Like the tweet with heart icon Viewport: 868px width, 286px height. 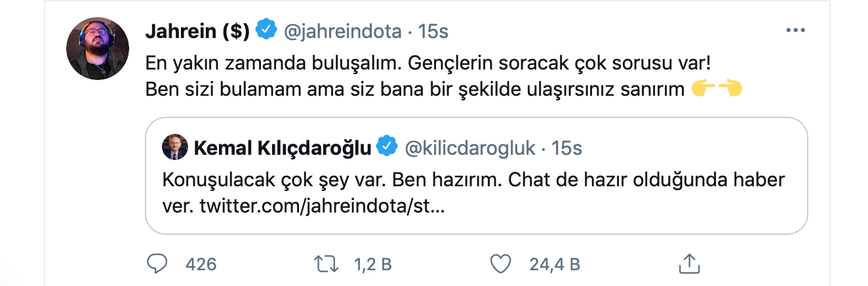tap(500, 264)
